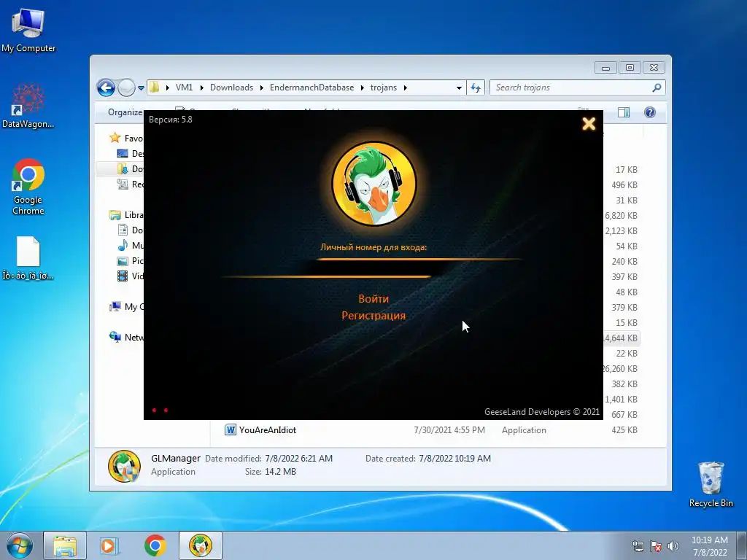
Task: Click the Date created value in details pane
Action: click(x=454, y=458)
